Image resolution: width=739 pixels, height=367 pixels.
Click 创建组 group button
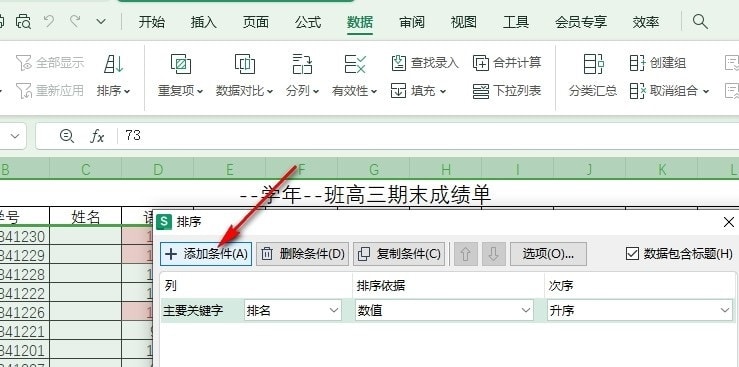pyautogui.click(x=657, y=63)
